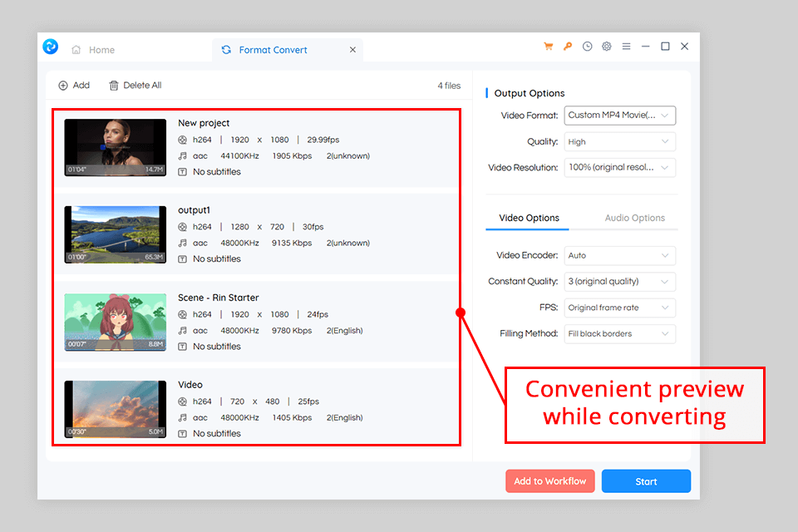This screenshot has width=798, height=532.
Task: Click the app logo icon
Action: pos(51,47)
